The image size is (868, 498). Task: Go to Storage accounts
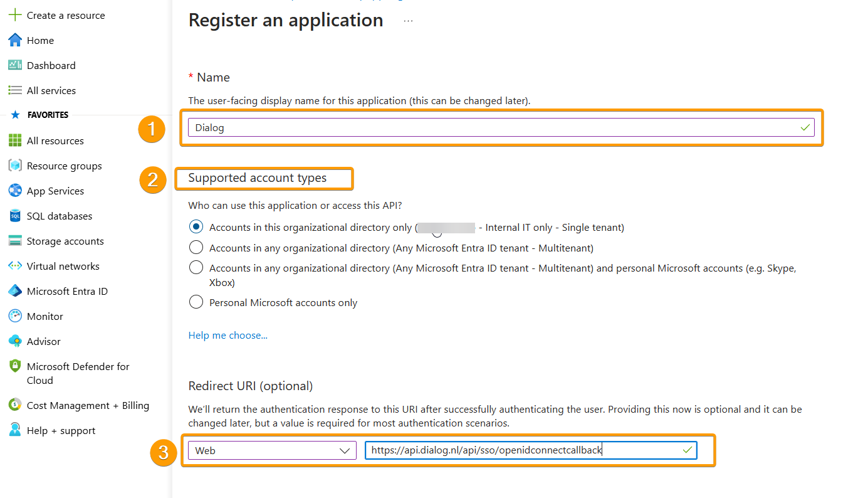65,241
